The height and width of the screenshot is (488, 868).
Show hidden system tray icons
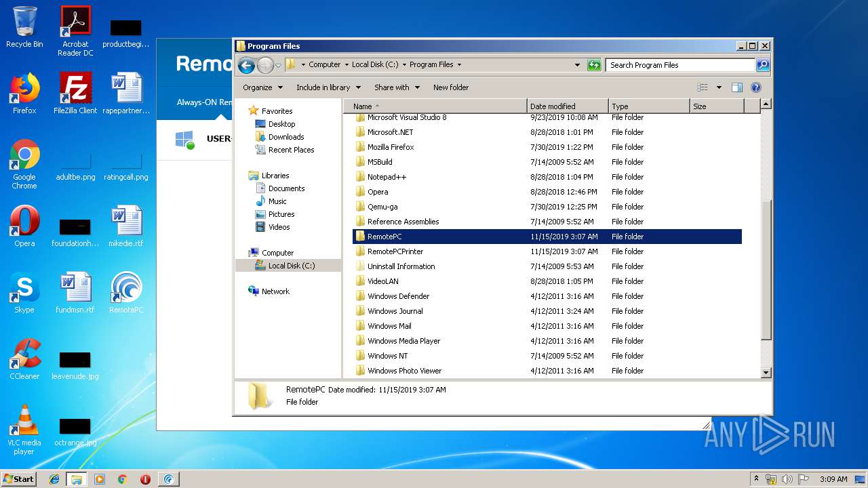pos(757,479)
